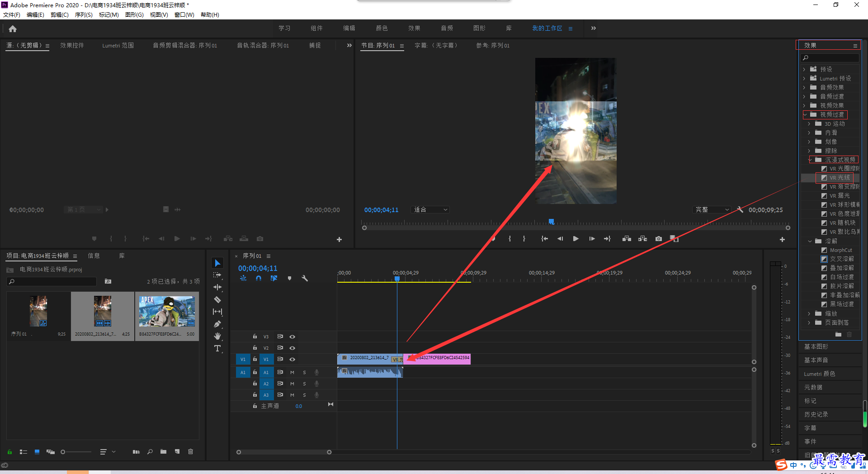
Task: Create new custom bin in Effects panel
Action: point(838,335)
